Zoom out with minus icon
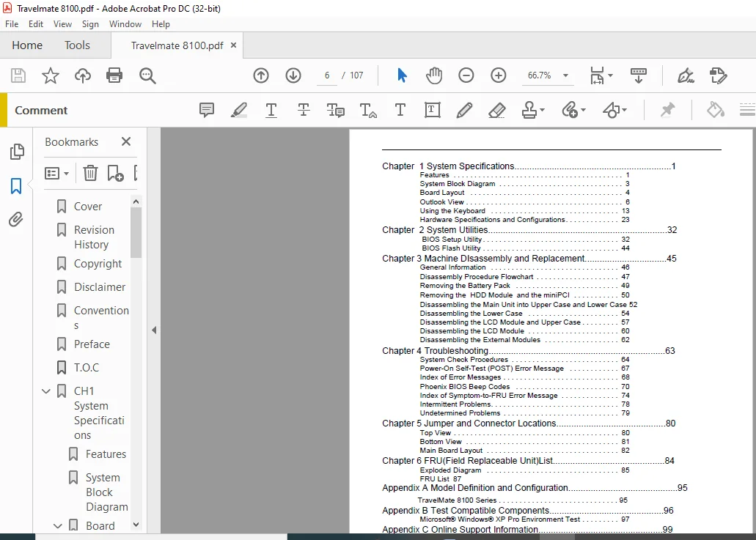 point(466,75)
